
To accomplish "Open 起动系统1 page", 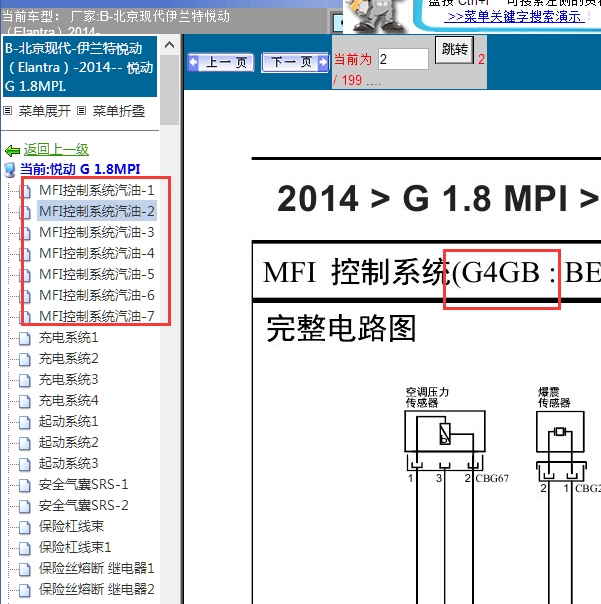I will pos(69,421).
